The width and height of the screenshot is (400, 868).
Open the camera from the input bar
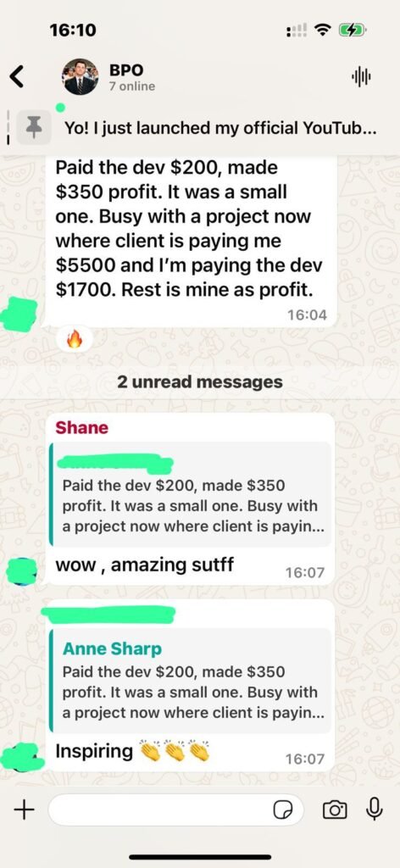(x=335, y=810)
